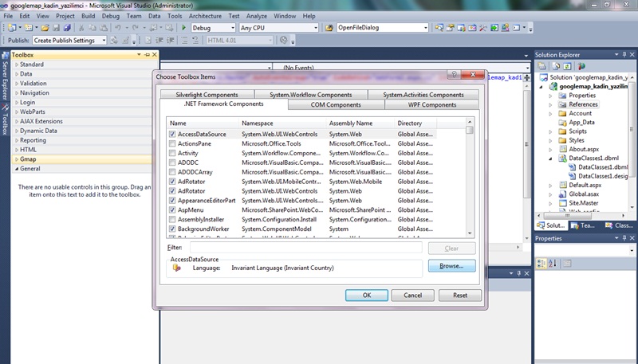Check the ActionsPane checkbox
Image resolution: width=638 pixels, height=364 pixels.
172,143
